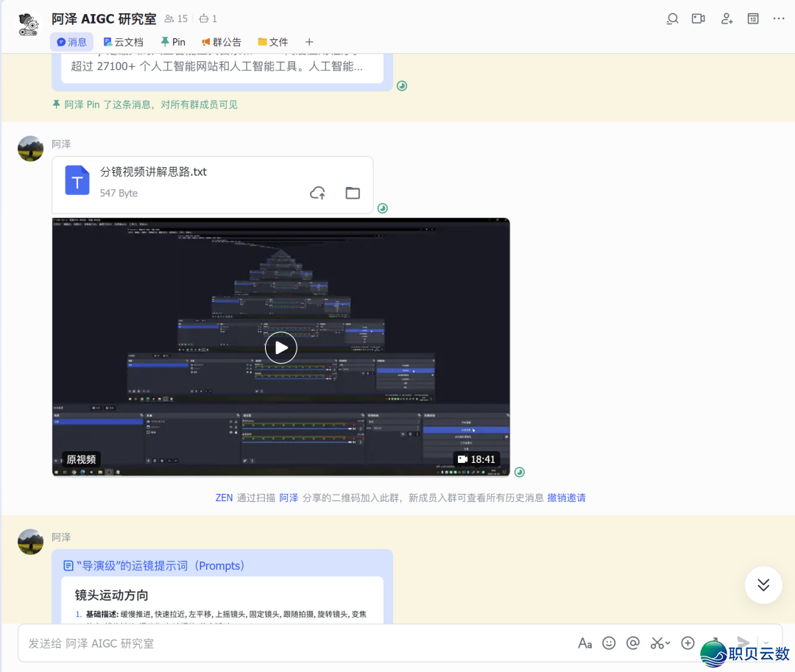Open in-chat search

pos(672,18)
